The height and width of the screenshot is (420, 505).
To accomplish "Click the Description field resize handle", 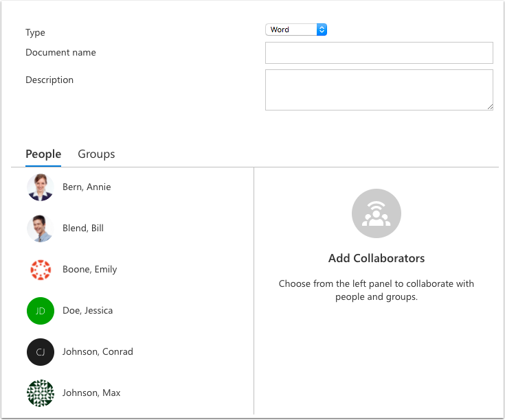I will click(x=490, y=107).
